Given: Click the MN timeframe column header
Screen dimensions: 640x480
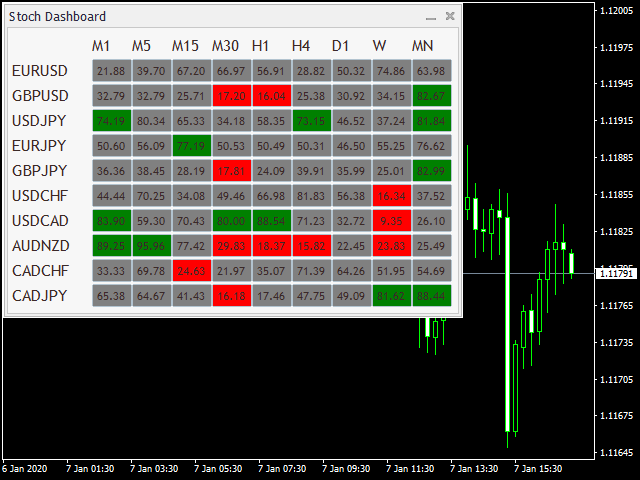Looking at the screenshot, I should (422, 46).
